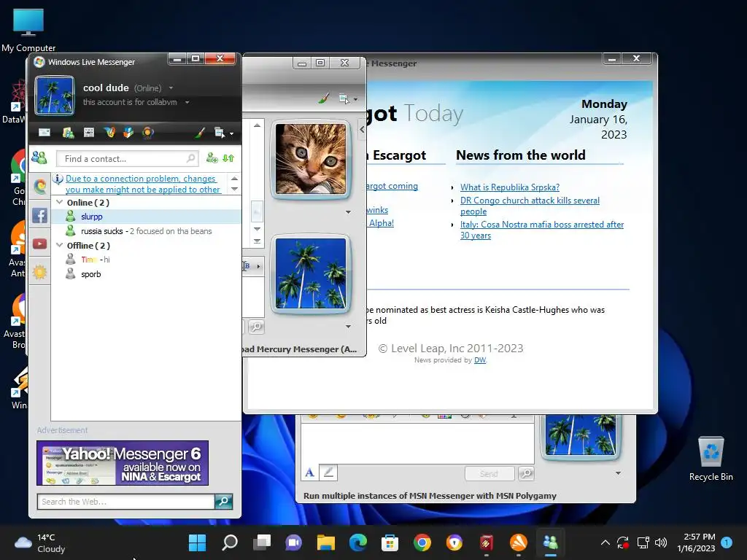This screenshot has width=747, height=560.
Task: Click the green sort arrows icon
Action: (228, 158)
